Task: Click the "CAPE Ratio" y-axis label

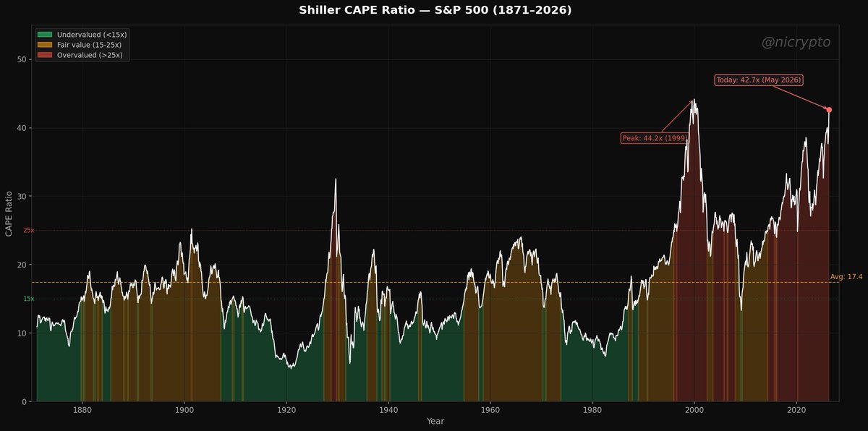Action: (9, 214)
